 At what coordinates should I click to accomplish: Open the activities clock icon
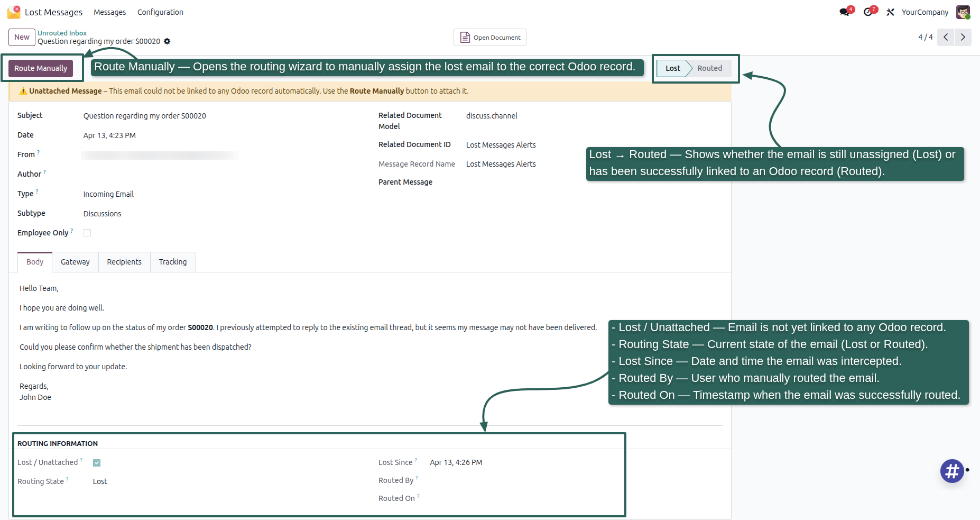coord(868,12)
